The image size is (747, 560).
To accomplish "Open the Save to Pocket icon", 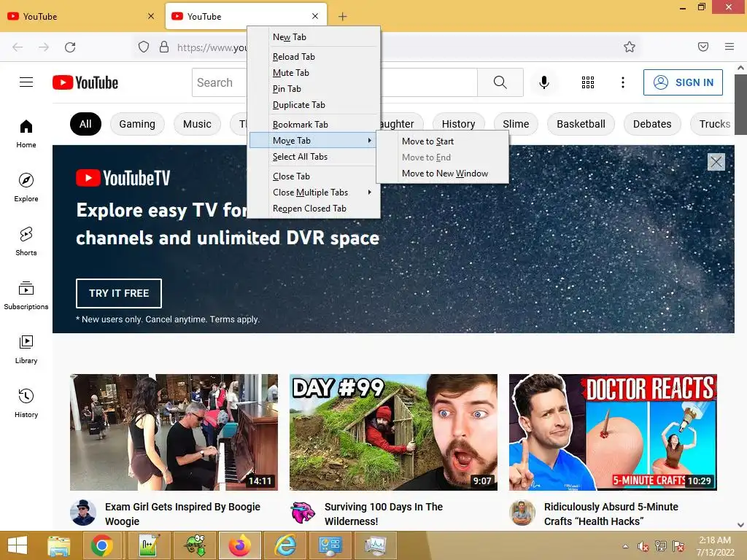I will click(x=703, y=47).
